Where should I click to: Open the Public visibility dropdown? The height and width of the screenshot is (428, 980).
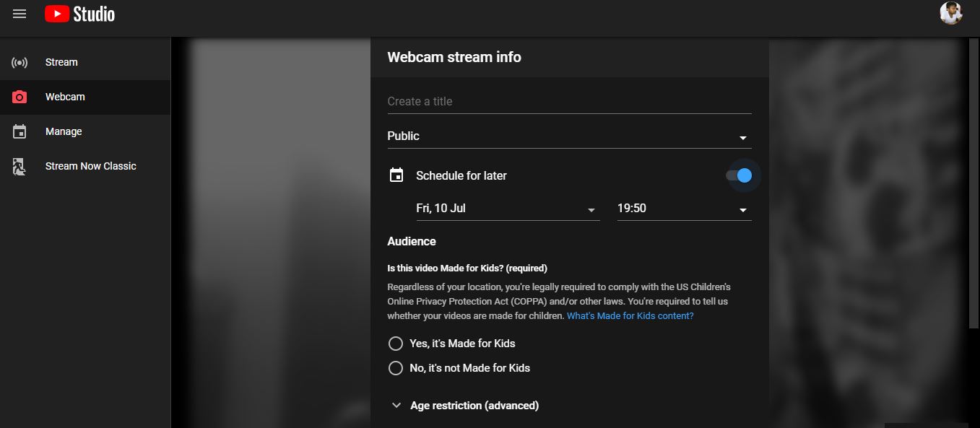[x=569, y=136]
